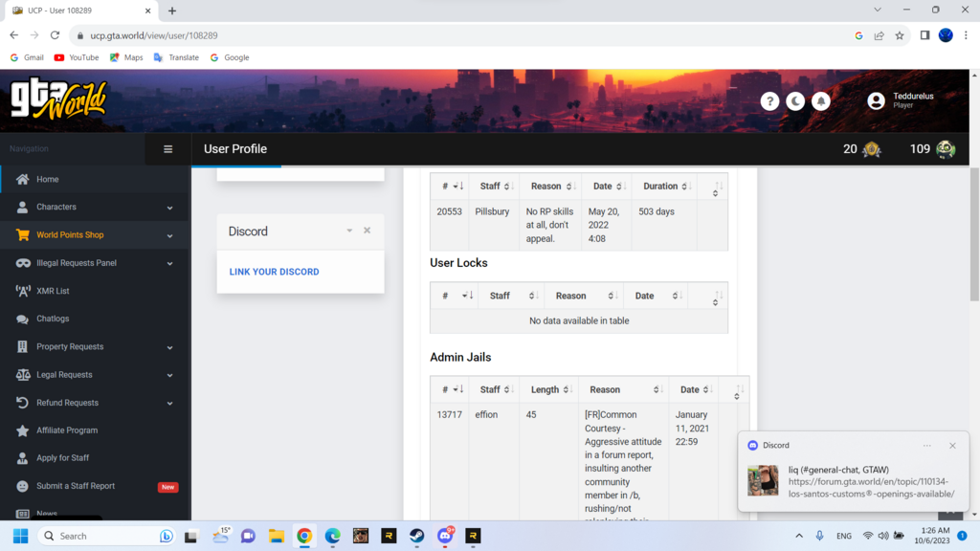Sort bans table by Duration column
980x551 pixels.
pyautogui.click(x=664, y=187)
